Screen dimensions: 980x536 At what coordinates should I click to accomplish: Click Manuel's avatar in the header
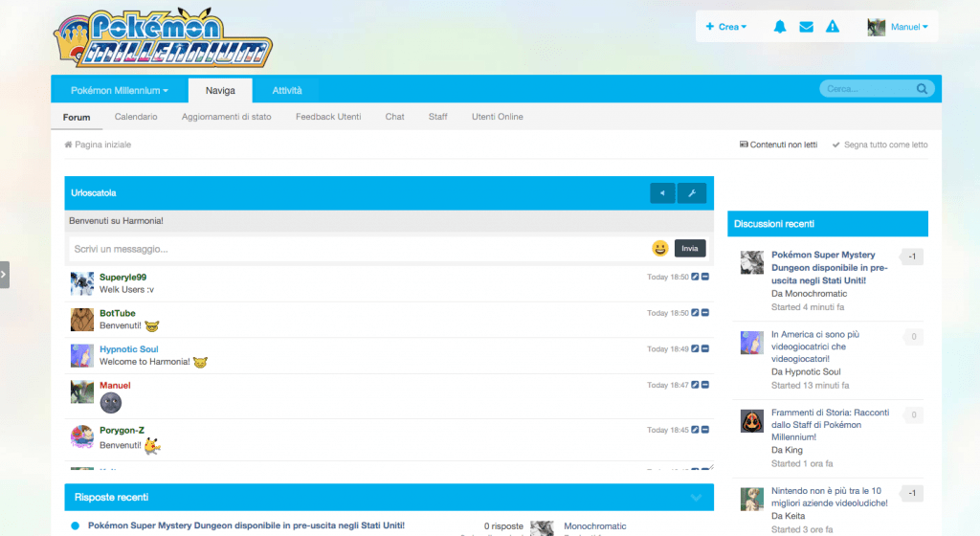(877, 27)
